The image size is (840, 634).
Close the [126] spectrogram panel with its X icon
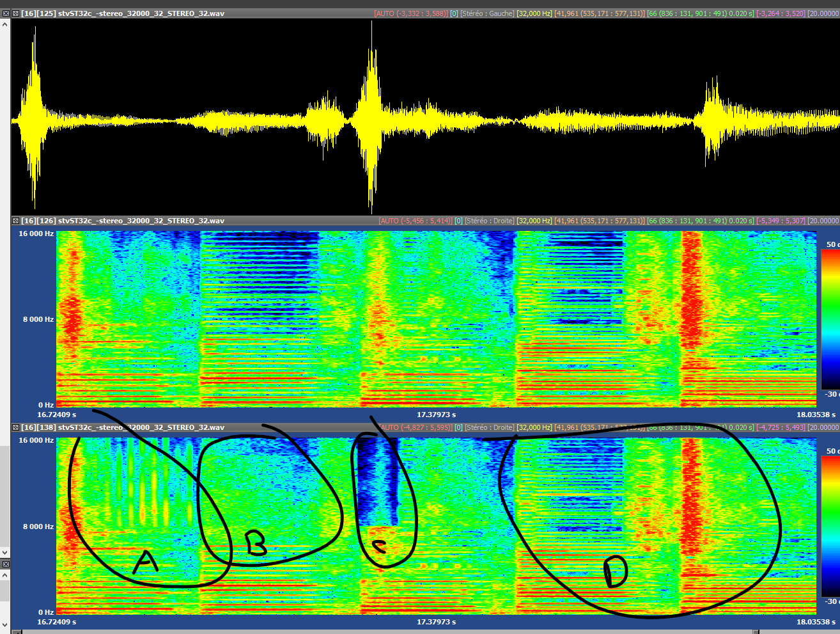tap(6, 221)
